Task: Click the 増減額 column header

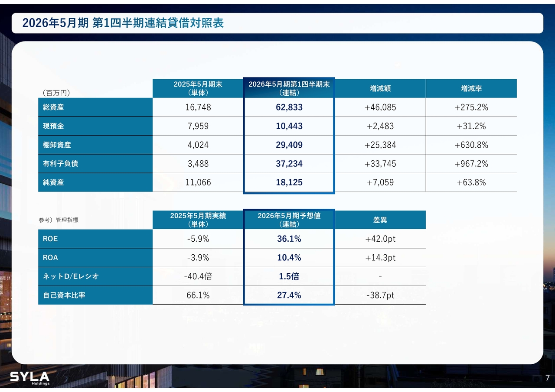Action: (380, 88)
